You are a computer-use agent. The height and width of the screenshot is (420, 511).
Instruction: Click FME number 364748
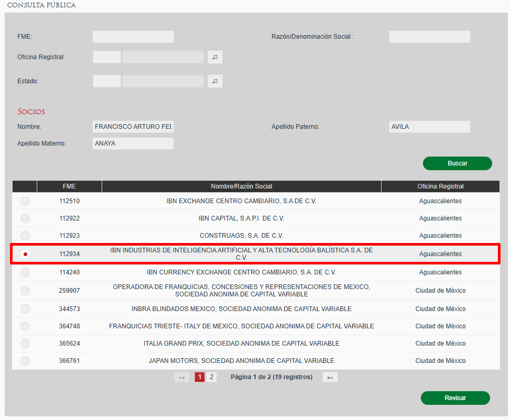pos(69,326)
